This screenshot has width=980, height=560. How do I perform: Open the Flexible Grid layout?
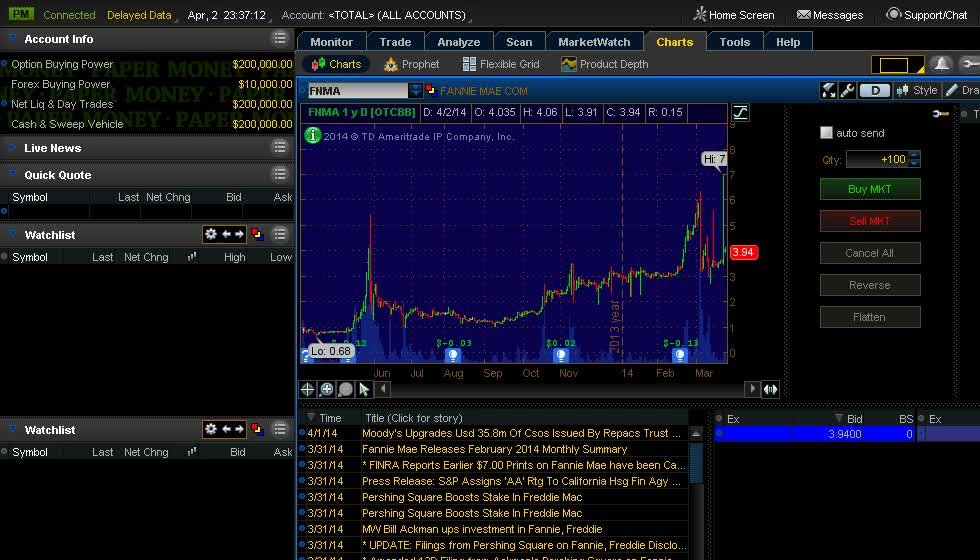pos(501,64)
